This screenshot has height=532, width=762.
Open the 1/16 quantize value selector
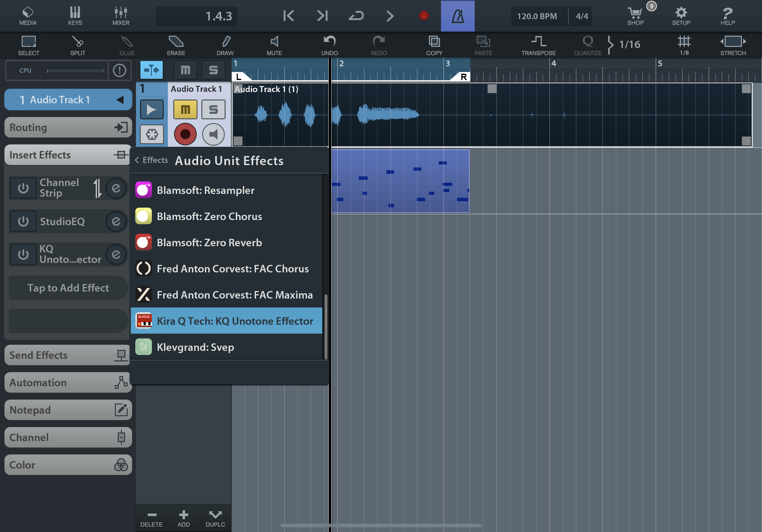pyautogui.click(x=630, y=45)
